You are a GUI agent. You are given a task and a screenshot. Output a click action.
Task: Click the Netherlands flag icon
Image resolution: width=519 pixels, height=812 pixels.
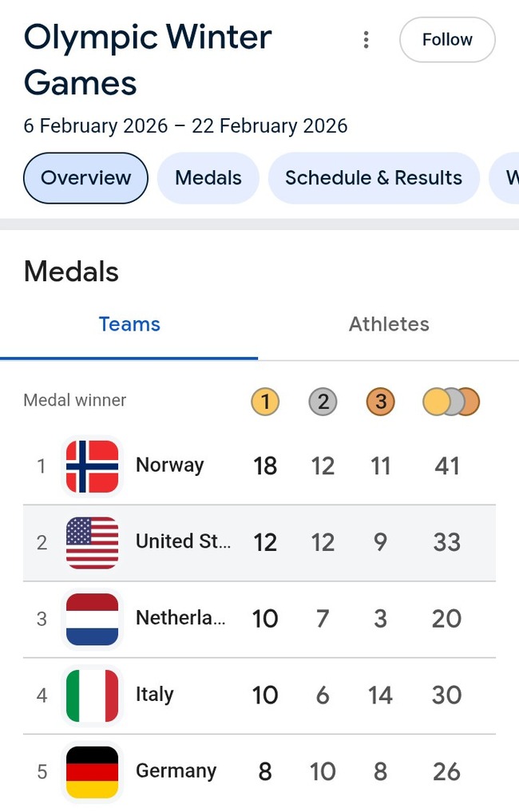click(92, 619)
